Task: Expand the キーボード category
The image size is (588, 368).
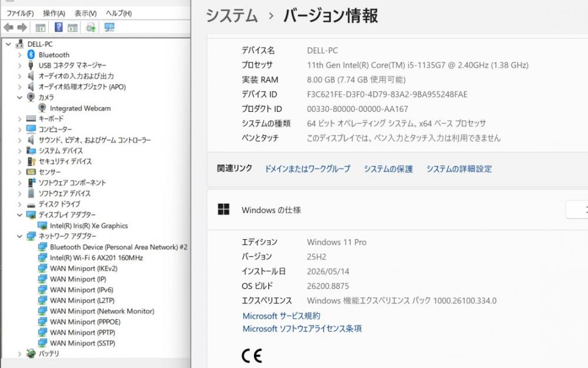Action: [19, 119]
